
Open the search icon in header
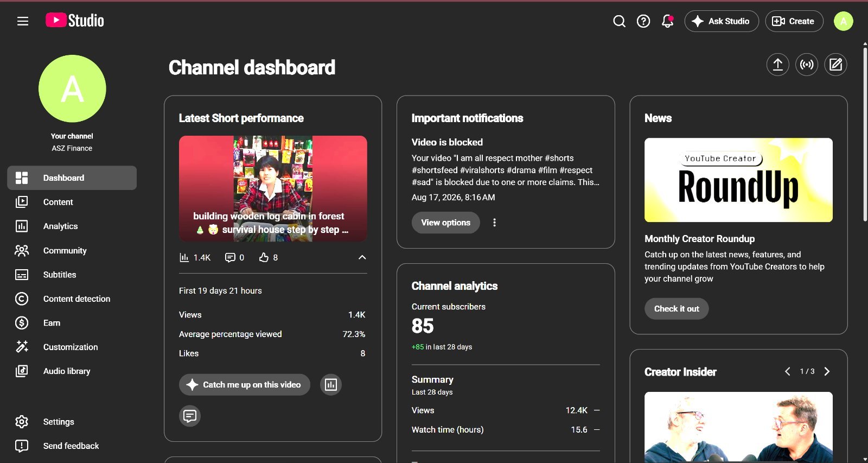(x=619, y=21)
